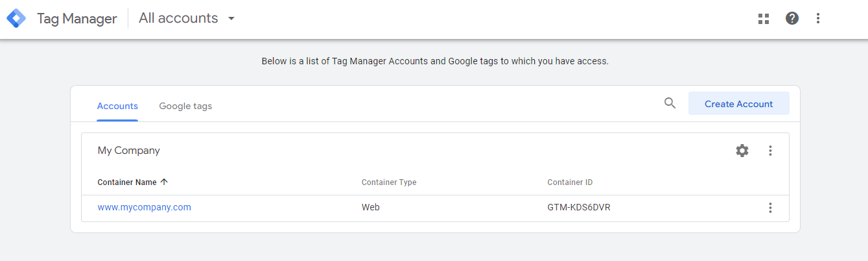Image resolution: width=868 pixels, height=261 pixels.
Task: Click the Container ID column header
Action: (x=570, y=182)
